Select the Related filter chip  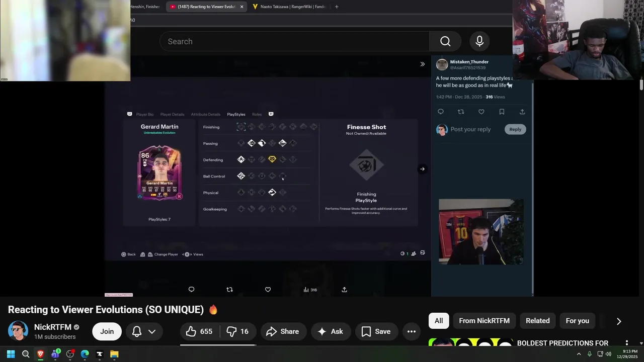click(x=537, y=321)
